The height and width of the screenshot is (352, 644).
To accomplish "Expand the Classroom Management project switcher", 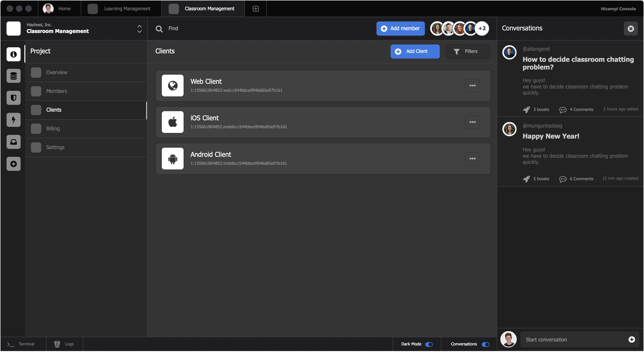I will pyautogui.click(x=140, y=29).
